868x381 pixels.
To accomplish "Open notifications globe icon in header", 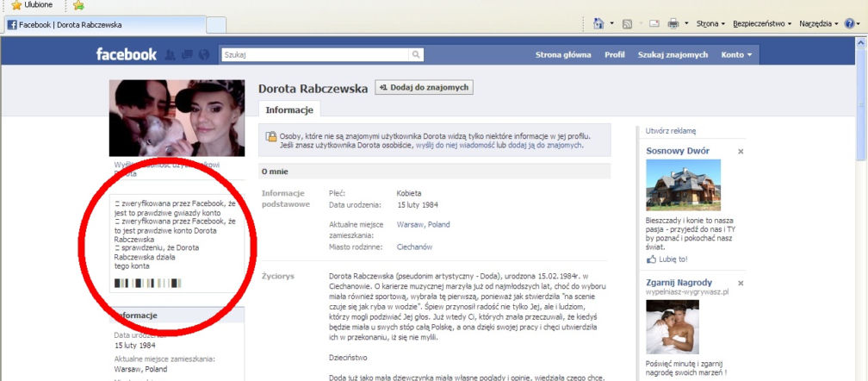I will (x=204, y=55).
